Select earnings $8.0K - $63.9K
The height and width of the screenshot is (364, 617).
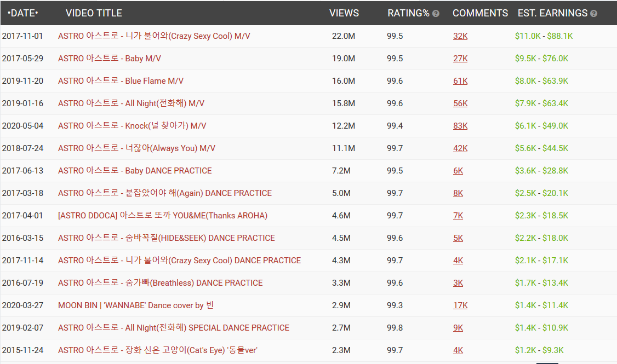coord(541,80)
